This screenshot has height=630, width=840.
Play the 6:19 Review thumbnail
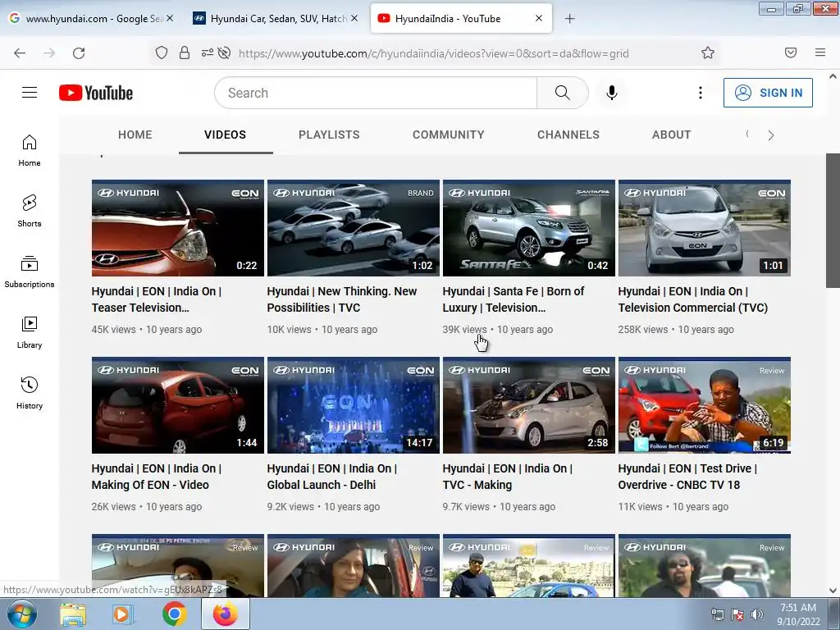[705, 405]
